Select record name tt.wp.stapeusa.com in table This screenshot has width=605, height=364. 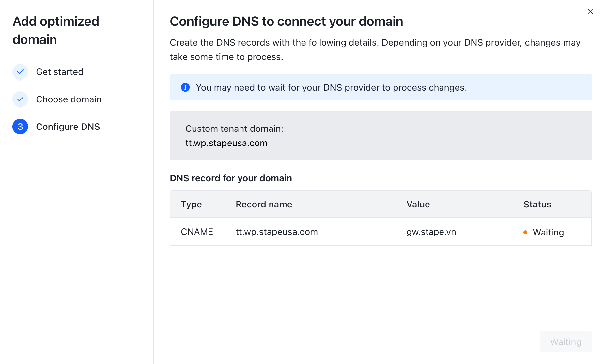(277, 232)
